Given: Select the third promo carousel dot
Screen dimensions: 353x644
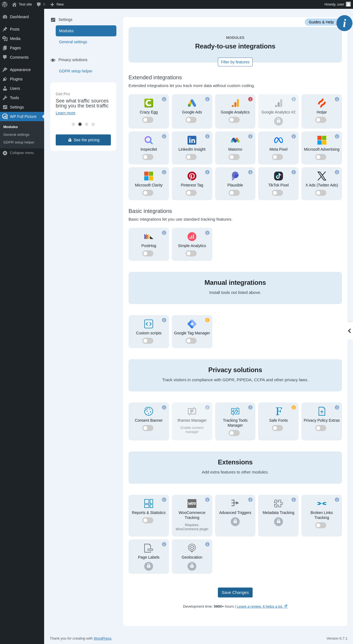Looking at the screenshot, I should pyautogui.click(x=87, y=124).
